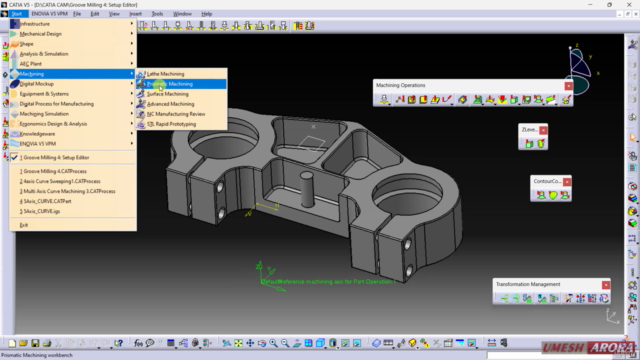Viewport: 640px width, 360px height.
Task: Click the Zoom Out magnifier icon
Action: (x=285, y=343)
